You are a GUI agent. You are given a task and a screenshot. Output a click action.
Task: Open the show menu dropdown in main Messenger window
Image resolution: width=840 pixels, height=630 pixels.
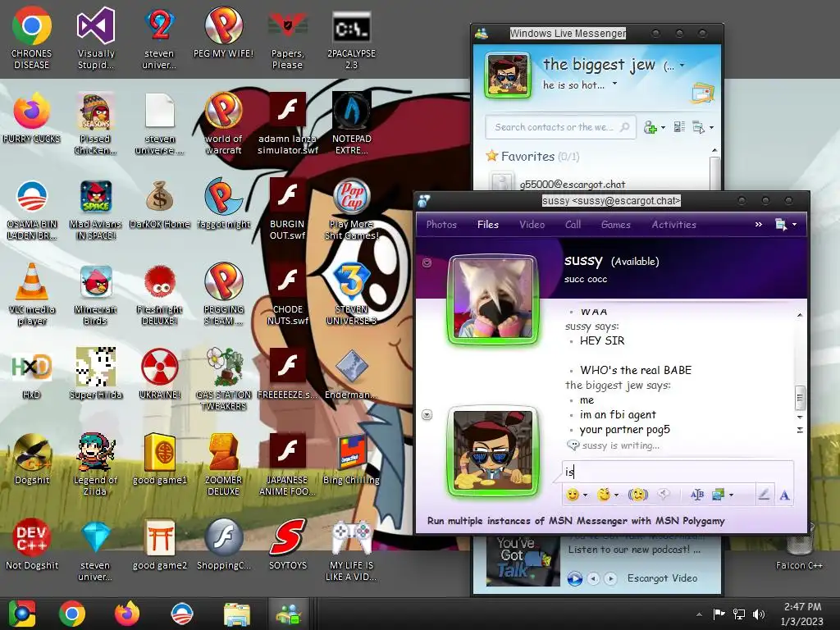(703, 127)
